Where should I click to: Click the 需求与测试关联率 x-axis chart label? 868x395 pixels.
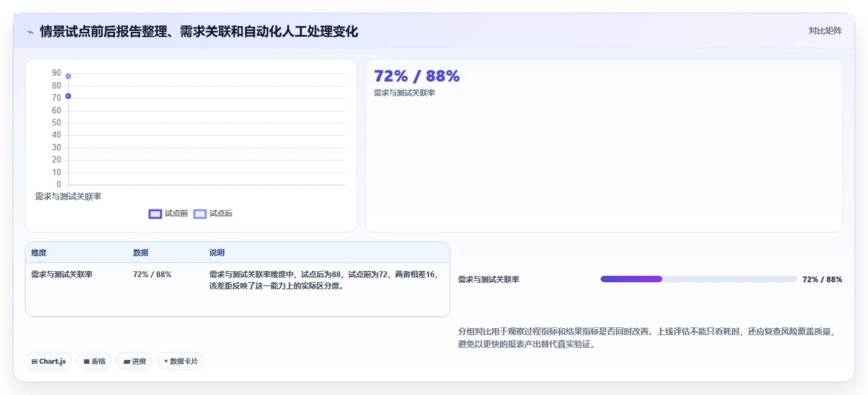point(68,196)
